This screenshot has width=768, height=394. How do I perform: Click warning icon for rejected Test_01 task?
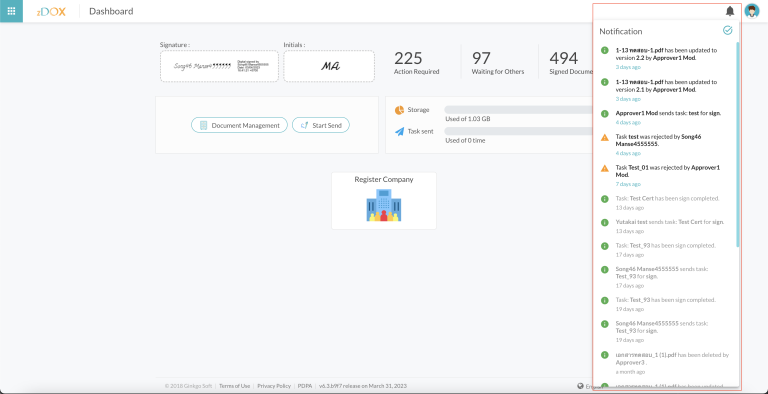604,169
